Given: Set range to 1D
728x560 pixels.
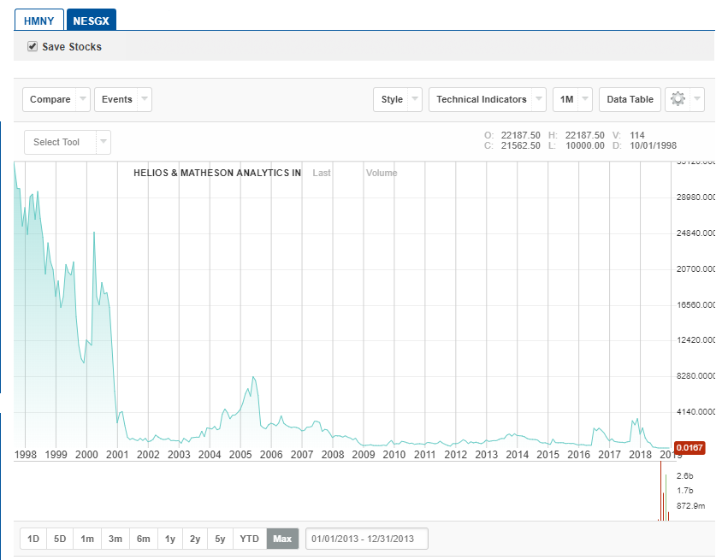Looking at the screenshot, I should (x=33, y=539).
